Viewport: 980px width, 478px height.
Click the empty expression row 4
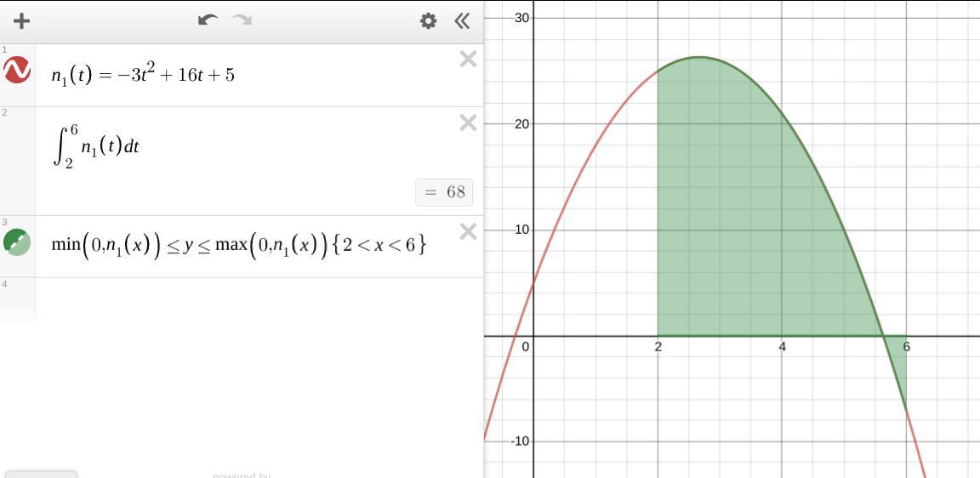259,300
